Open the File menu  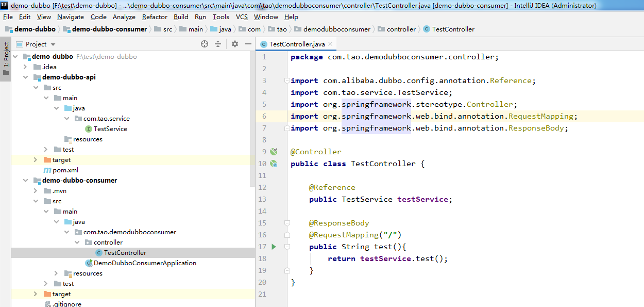8,17
